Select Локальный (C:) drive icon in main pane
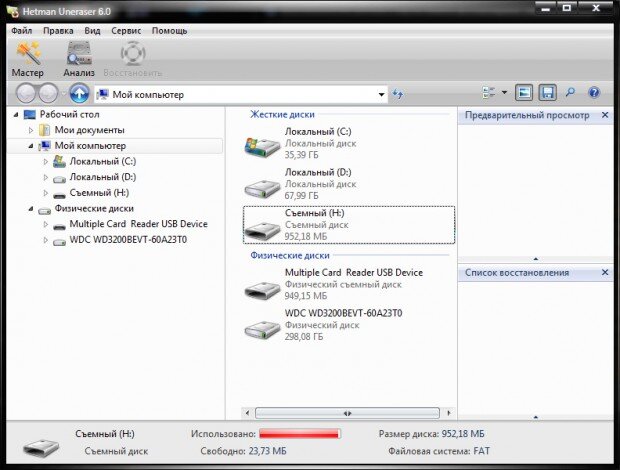 pos(262,147)
